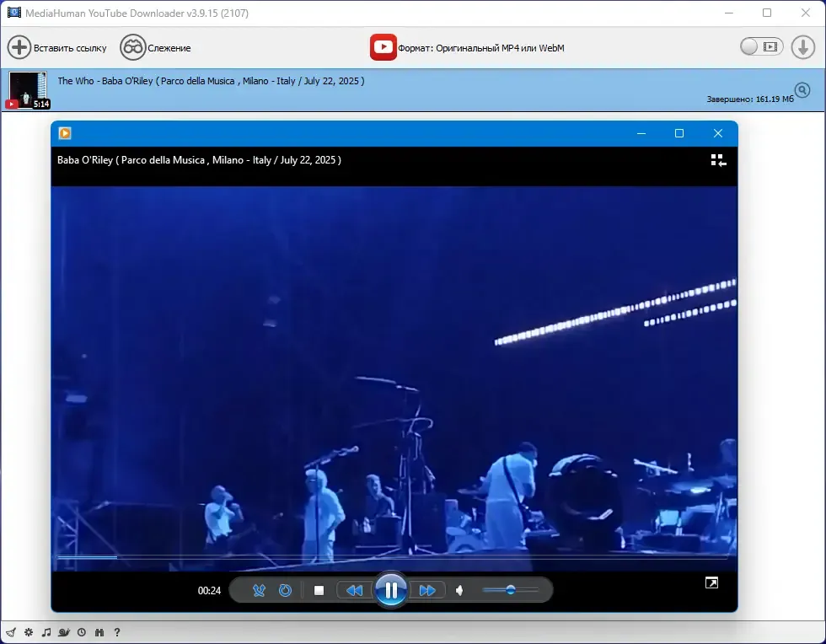Toggle the video/audio mode switch

[x=761, y=47]
